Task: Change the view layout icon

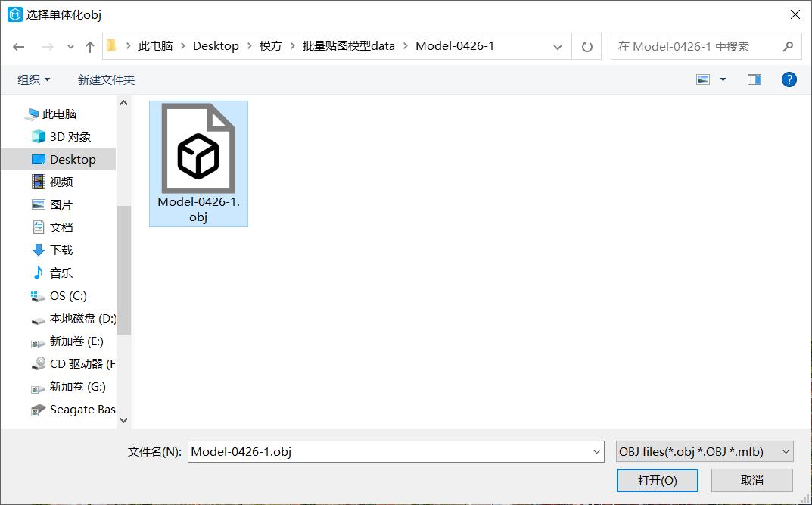Action: pyautogui.click(x=703, y=79)
